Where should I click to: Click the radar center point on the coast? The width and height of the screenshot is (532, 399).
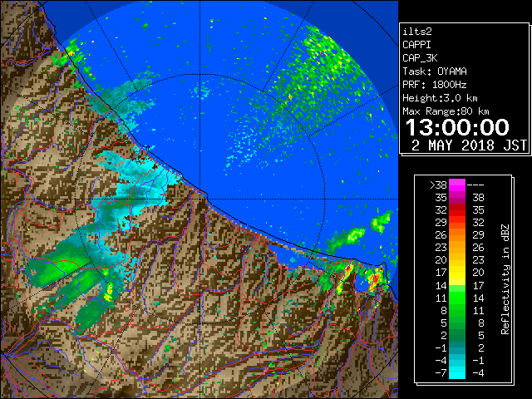200,199
